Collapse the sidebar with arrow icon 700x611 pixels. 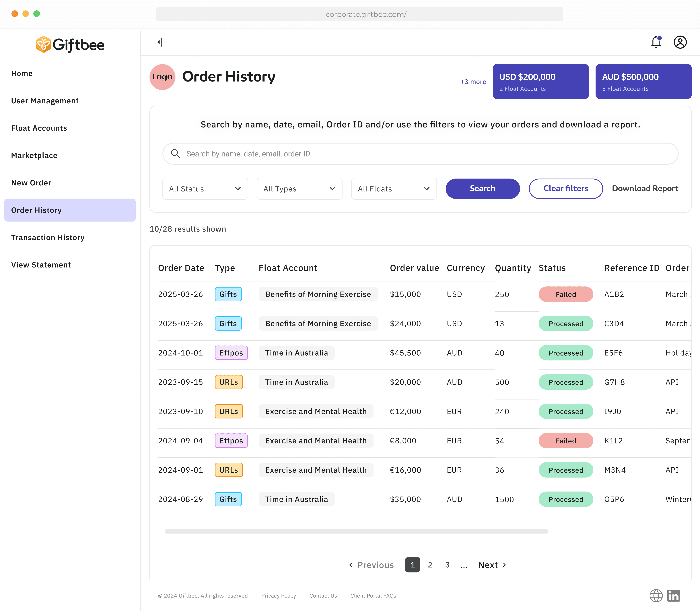click(160, 42)
